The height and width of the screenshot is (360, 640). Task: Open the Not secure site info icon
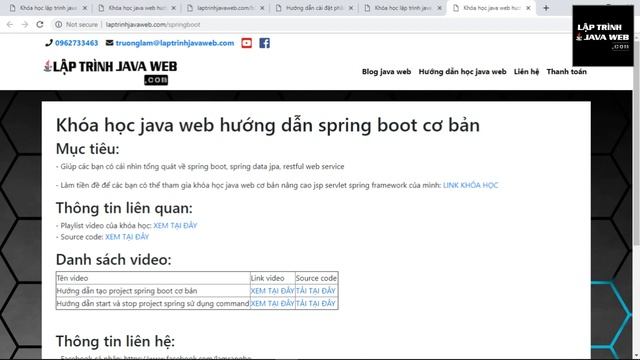click(59, 24)
